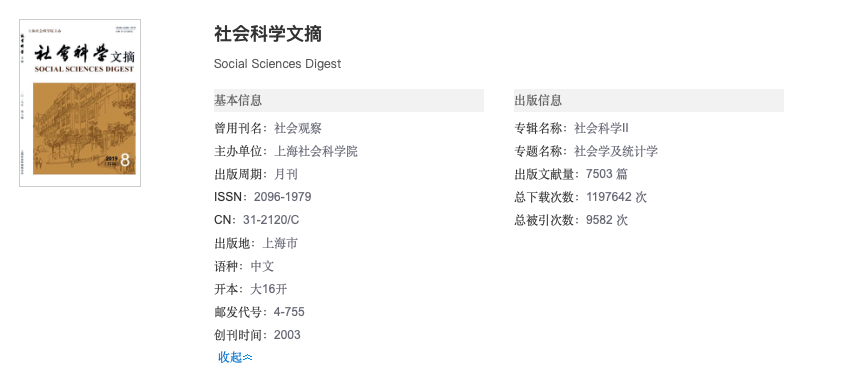Click total downloads value 1197642 次
Screen dimensions: 845x389
[617, 197]
